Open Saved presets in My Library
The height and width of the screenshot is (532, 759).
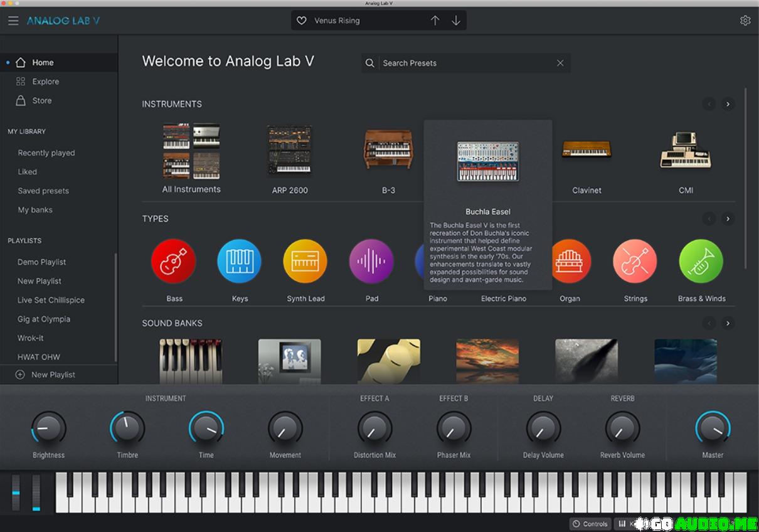point(43,191)
